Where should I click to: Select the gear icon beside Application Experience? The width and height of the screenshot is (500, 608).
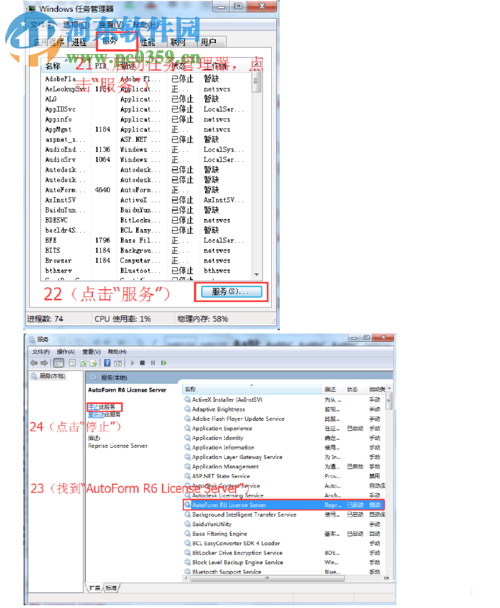tap(188, 428)
